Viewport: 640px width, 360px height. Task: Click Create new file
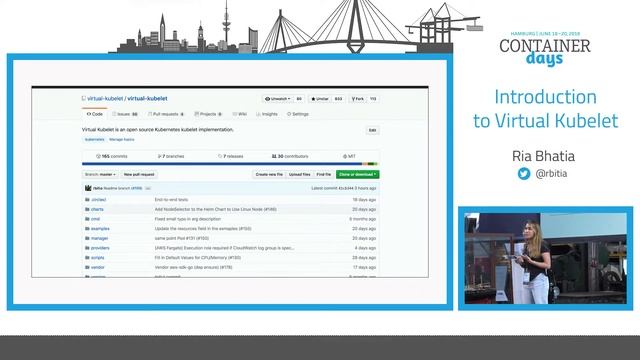click(x=269, y=174)
